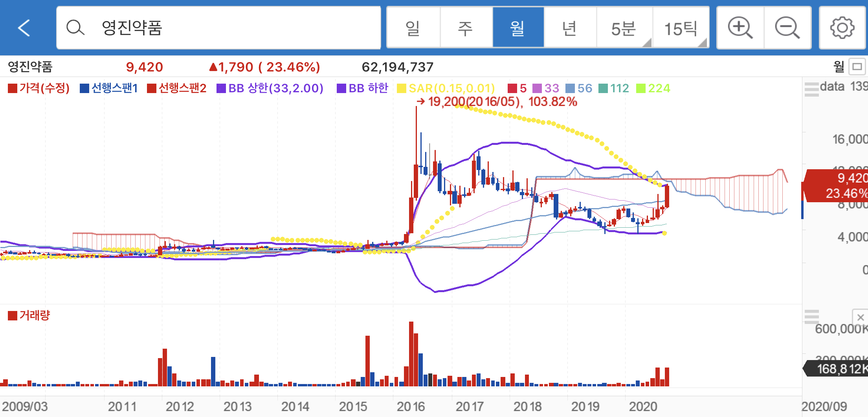Click the 거래량 volume legend label

click(x=29, y=315)
